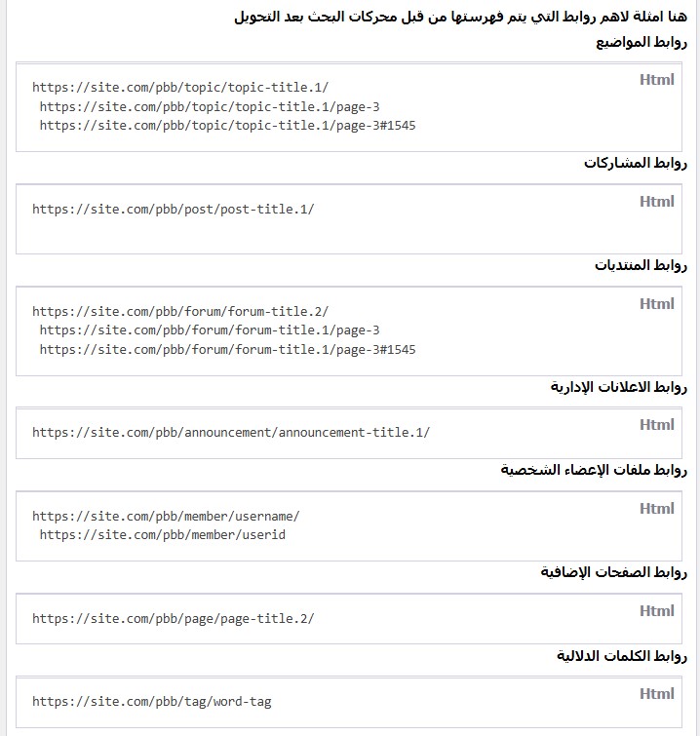Click the forum-title.2/ URL line

[x=180, y=311]
